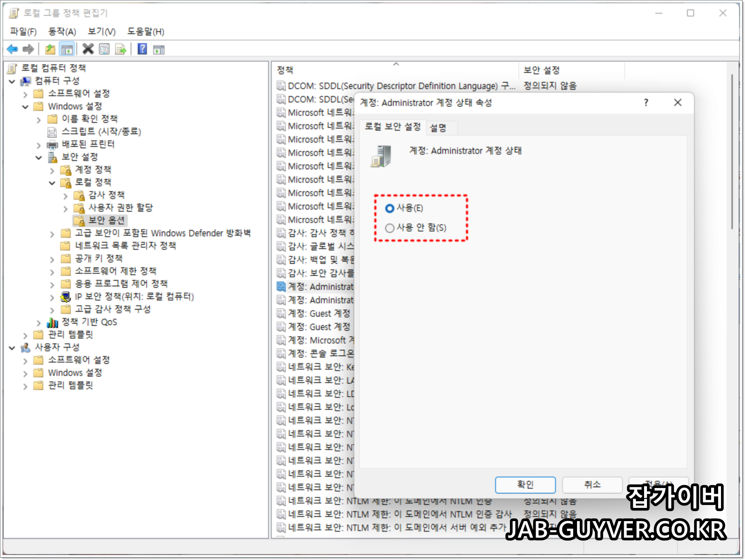Collapse the Windows 설정 node under 컴퓨터 구성
The height and width of the screenshot is (560, 745).
pyautogui.click(x=25, y=107)
